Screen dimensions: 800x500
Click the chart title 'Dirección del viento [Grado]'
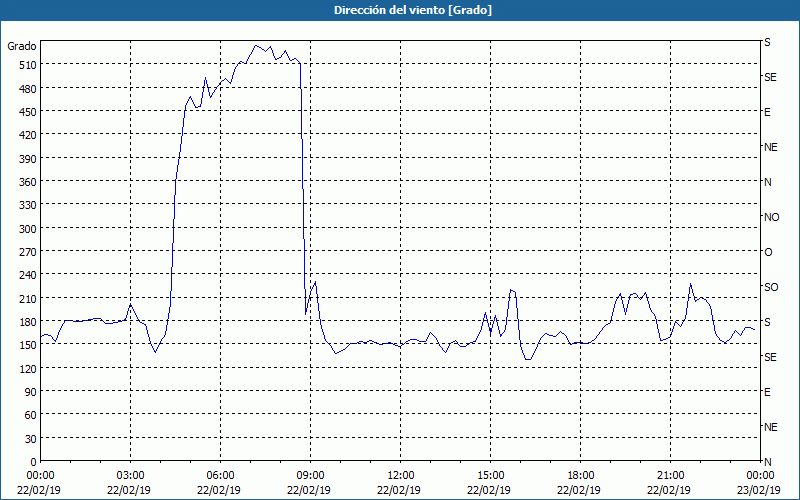coord(413,10)
